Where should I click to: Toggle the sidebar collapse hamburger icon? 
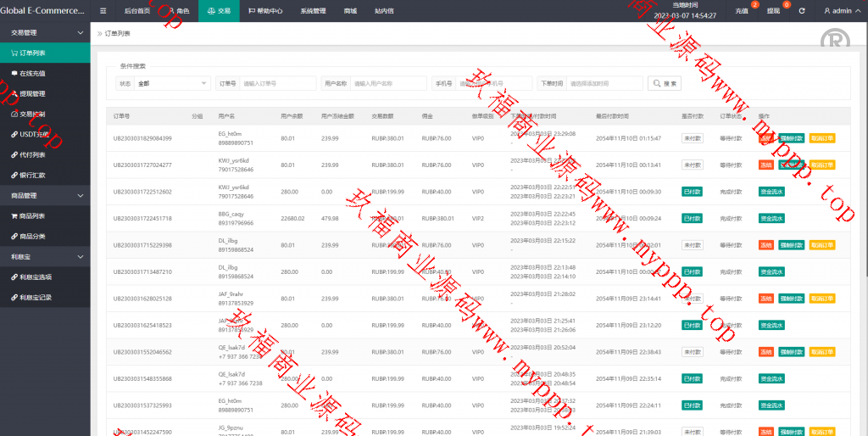[103, 11]
